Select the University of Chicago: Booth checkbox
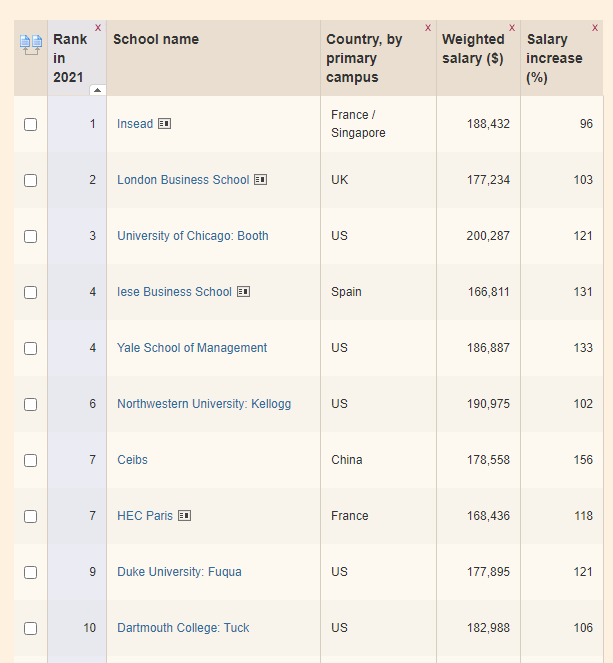Viewport: 613px width, 663px height. pyautogui.click(x=30, y=236)
